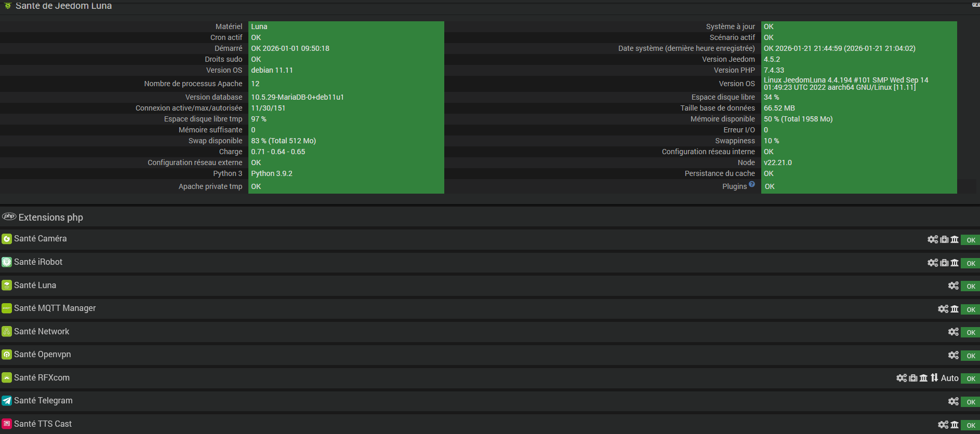Click the building icon in Santé iRobot row
The height and width of the screenshot is (434, 980).
tap(955, 263)
